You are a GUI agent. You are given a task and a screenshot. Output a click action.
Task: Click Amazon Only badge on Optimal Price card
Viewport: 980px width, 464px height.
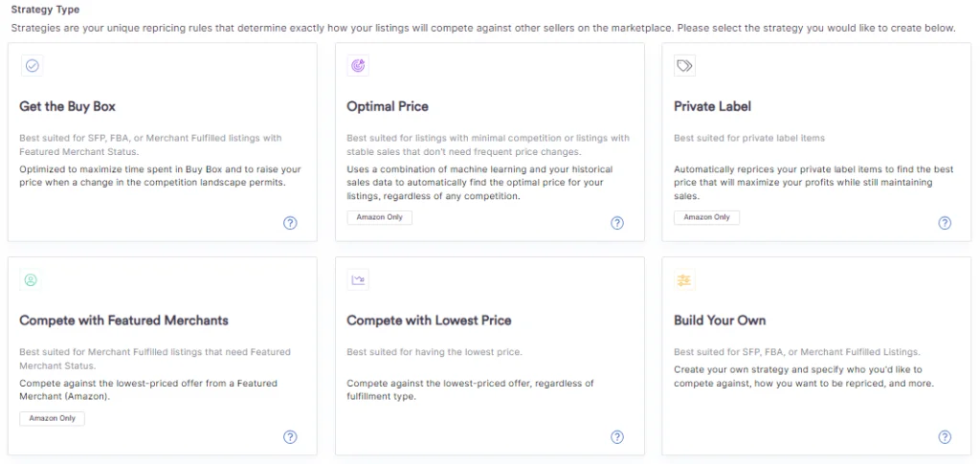[x=380, y=217]
